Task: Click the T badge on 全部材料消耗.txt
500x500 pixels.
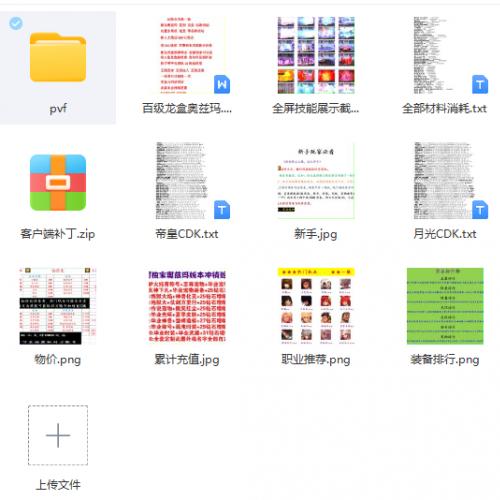Action: (x=480, y=84)
